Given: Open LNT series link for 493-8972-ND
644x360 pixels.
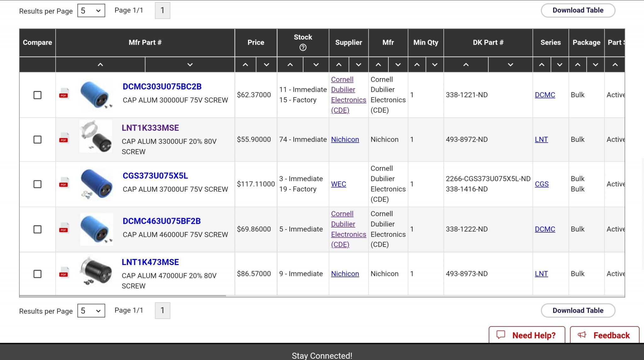Looking at the screenshot, I should tap(541, 139).
